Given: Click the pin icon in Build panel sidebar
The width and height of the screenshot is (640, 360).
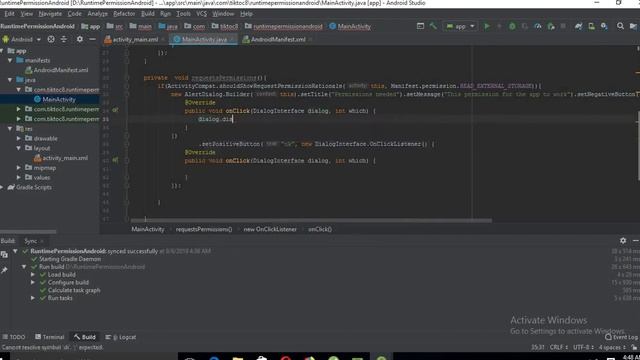Looking at the screenshot, I should pyautogui.click(x=4, y=270).
